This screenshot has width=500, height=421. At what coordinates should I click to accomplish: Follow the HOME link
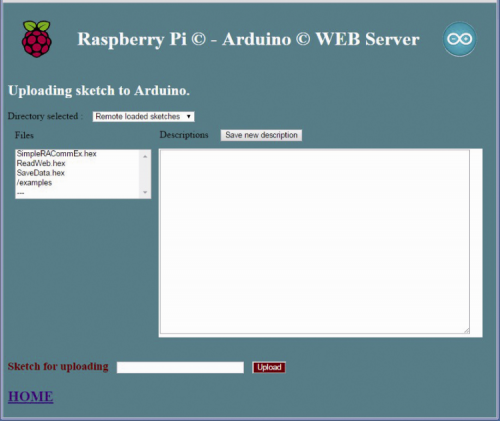click(x=31, y=396)
